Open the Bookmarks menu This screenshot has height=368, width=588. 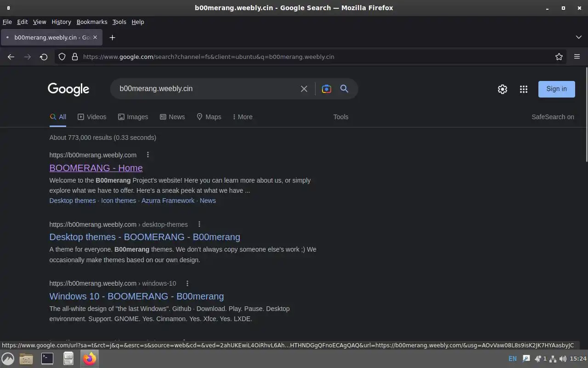92,22
